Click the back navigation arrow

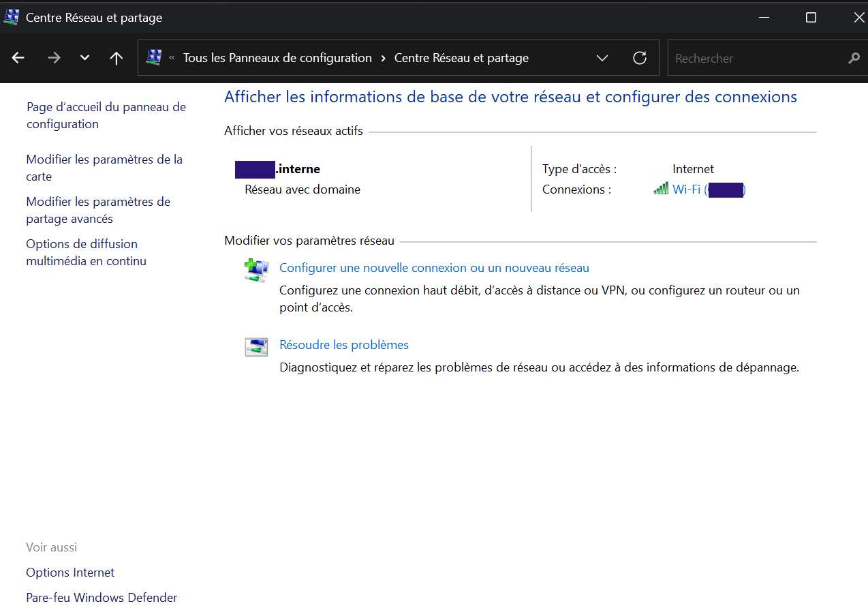17,58
